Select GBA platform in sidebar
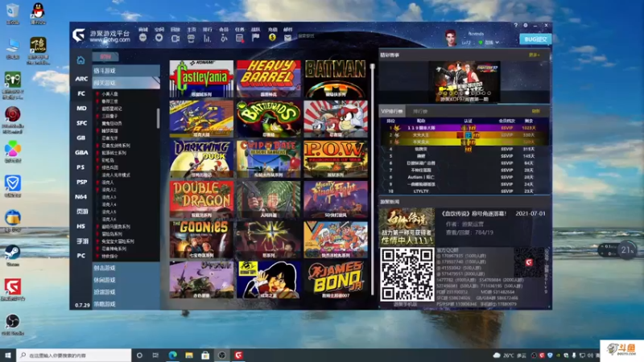Viewport: 644px width, 362px height. [x=81, y=152]
